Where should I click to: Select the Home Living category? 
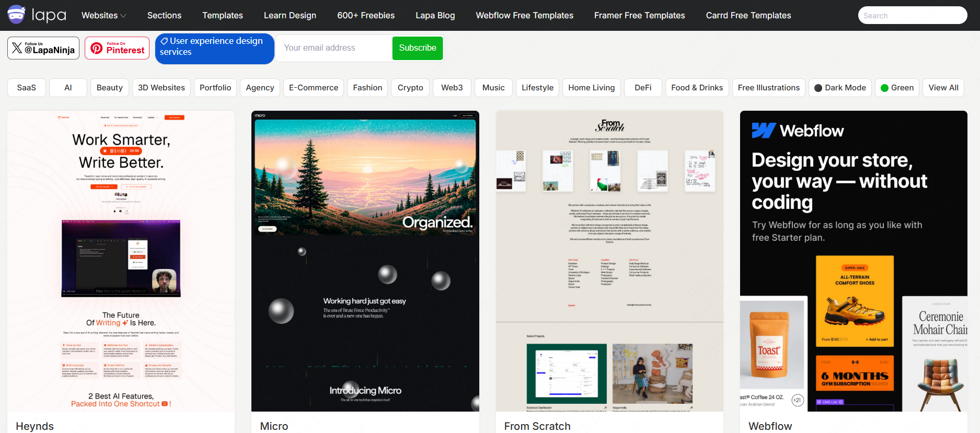592,88
